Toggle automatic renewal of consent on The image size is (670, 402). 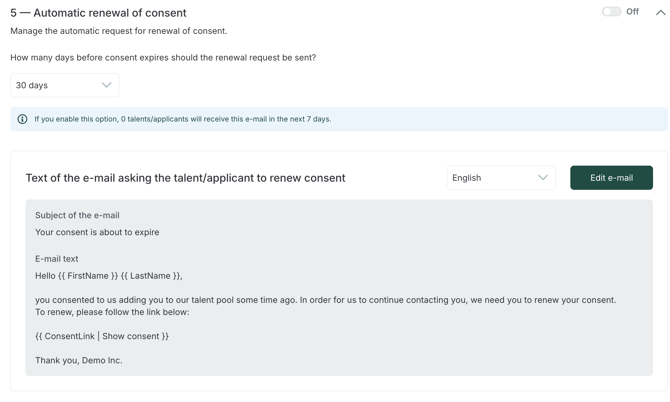coord(611,12)
